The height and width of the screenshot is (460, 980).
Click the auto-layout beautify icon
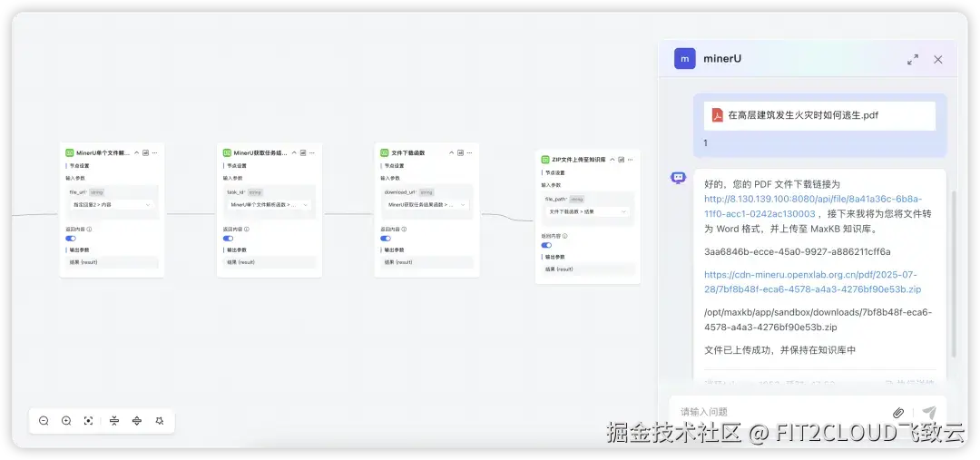tap(160, 421)
